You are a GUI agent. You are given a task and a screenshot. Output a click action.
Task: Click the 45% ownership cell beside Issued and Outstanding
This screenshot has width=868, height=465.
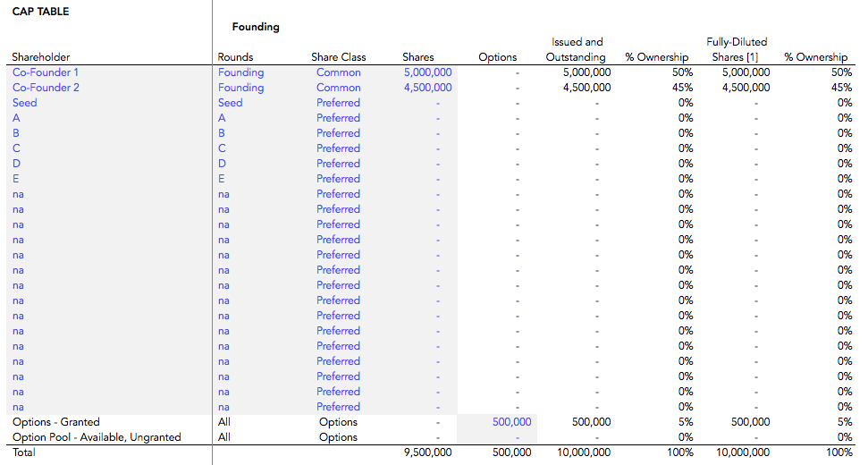point(683,88)
